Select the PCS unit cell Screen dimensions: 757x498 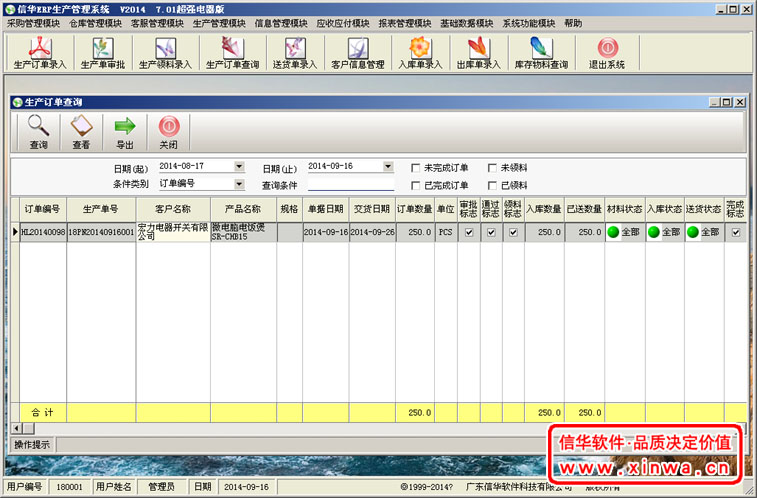pos(445,232)
